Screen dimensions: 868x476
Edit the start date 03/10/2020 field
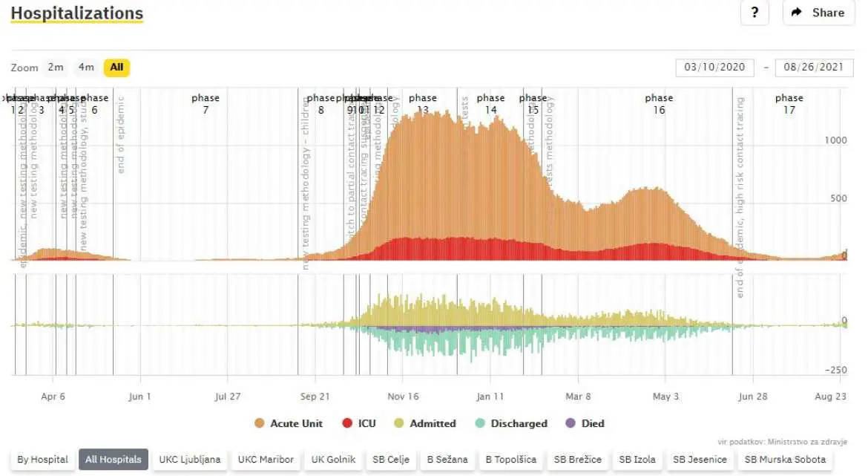(714, 68)
